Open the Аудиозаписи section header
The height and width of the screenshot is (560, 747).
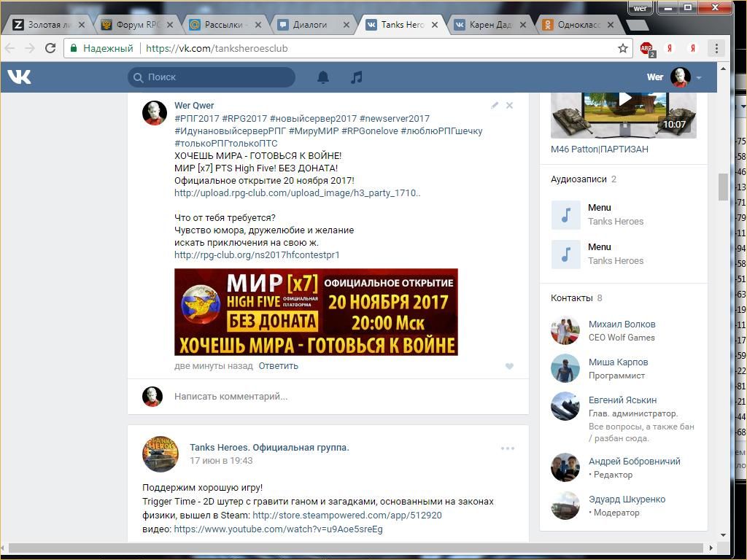click(x=578, y=179)
